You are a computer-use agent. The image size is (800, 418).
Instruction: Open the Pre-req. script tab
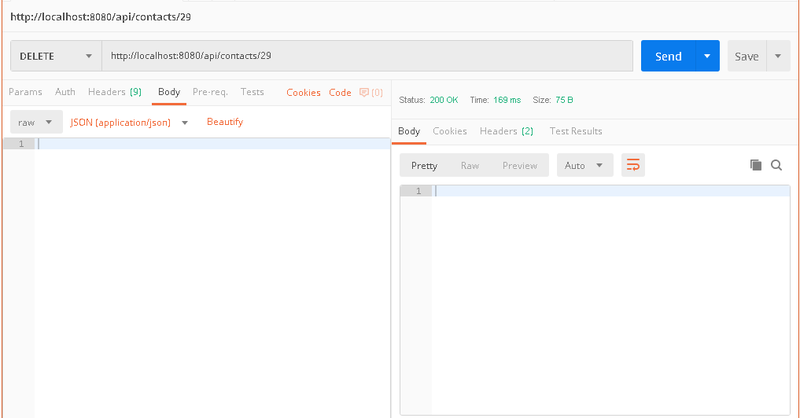pyautogui.click(x=210, y=92)
